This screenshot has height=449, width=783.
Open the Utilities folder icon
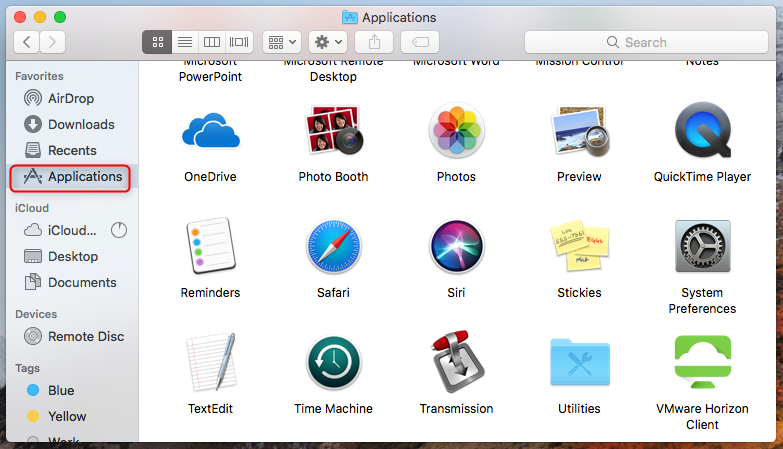[579, 362]
